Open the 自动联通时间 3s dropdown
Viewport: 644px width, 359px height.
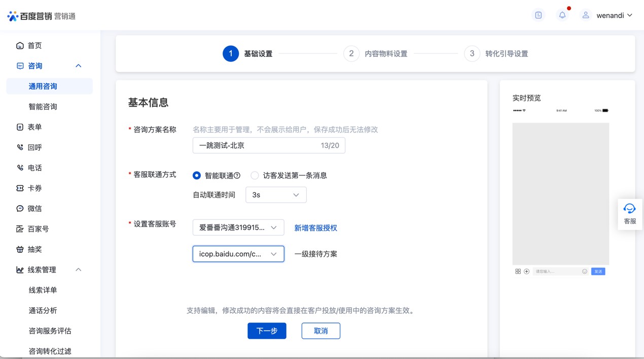[x=275, y=195]
